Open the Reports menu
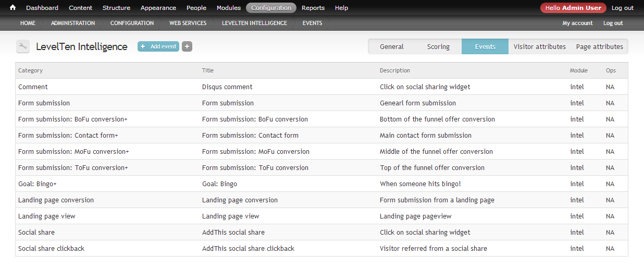 [x=313, y=8]
